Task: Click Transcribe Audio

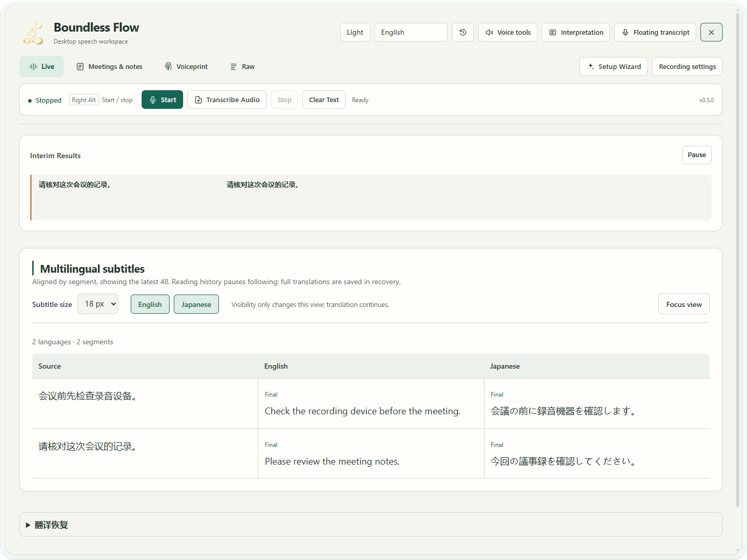Action: tap(227, 100)
